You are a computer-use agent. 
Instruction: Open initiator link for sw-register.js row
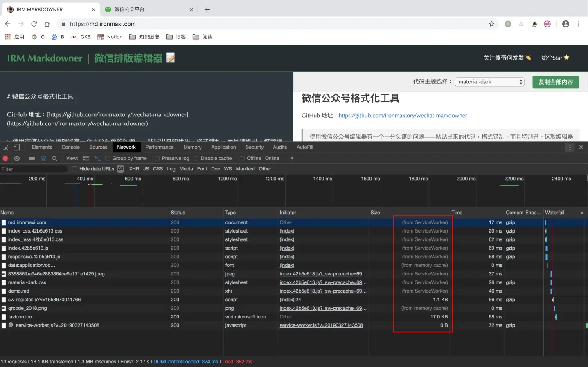(x=291, y=300)
